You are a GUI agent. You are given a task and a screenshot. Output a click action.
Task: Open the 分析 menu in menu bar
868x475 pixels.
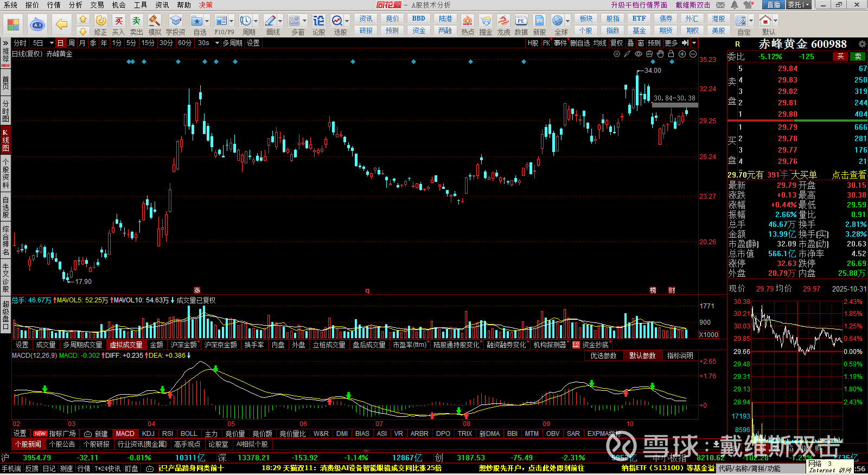[75, 5]
